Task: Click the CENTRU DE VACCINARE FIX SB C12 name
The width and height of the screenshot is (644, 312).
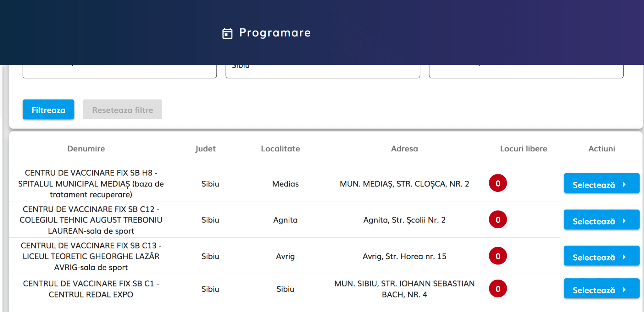Action: 91,220
